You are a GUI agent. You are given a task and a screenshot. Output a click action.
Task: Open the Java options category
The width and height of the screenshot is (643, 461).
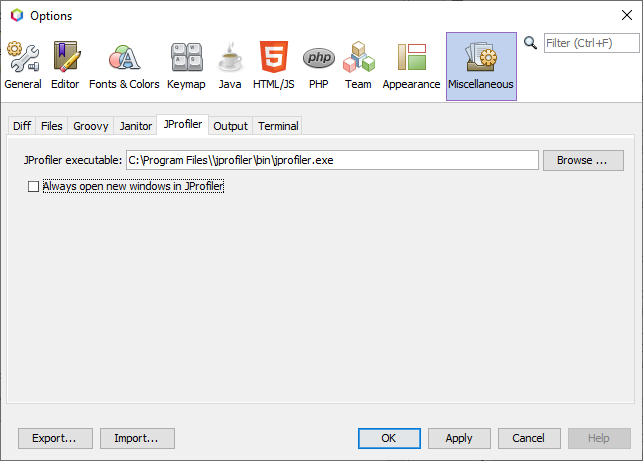click(x=230, y=66)
